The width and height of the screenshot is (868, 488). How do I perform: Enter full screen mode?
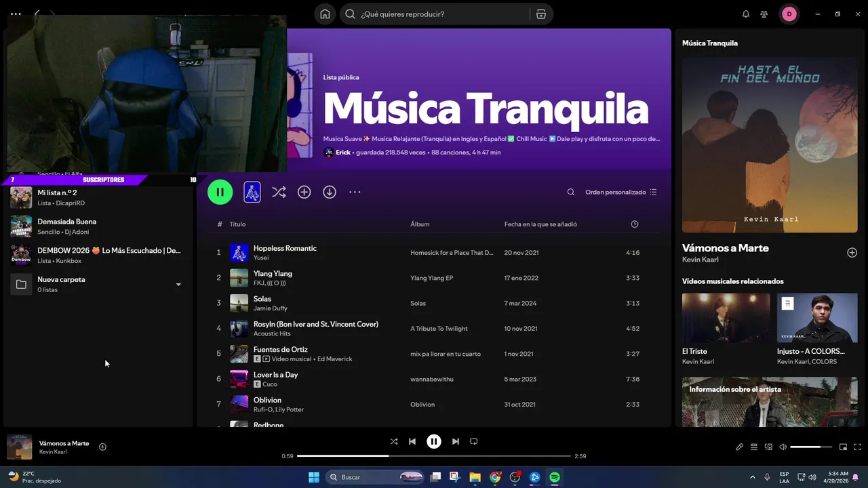[858, 447]
